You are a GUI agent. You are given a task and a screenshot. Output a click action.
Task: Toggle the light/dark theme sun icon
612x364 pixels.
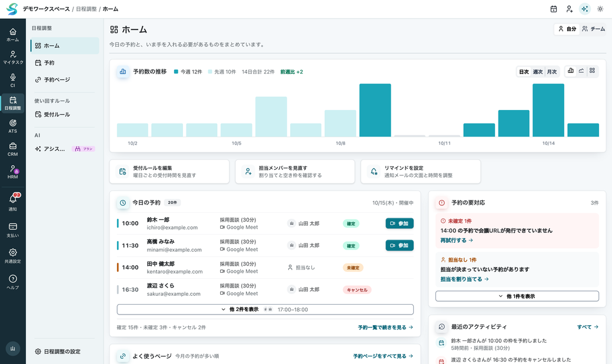tap(600, 9)
